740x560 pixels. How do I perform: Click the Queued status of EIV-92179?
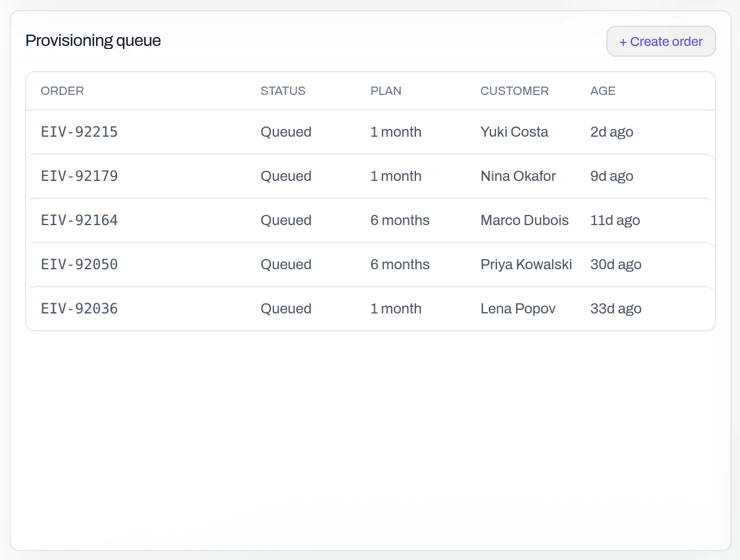coord(286,176)
